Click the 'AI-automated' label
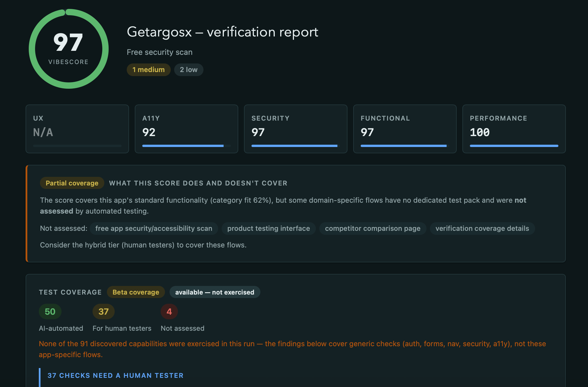The image size is (588, 387). click(61, 328)
